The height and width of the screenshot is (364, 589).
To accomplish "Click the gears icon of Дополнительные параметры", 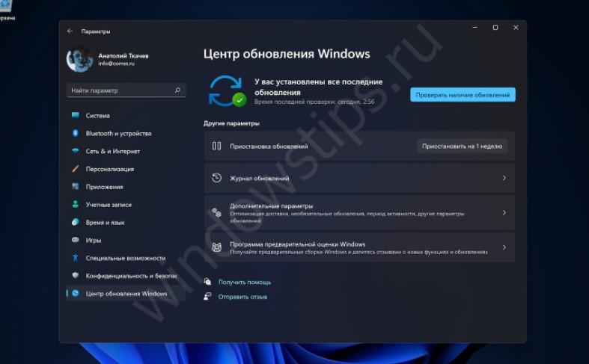I will click(217, 212).
